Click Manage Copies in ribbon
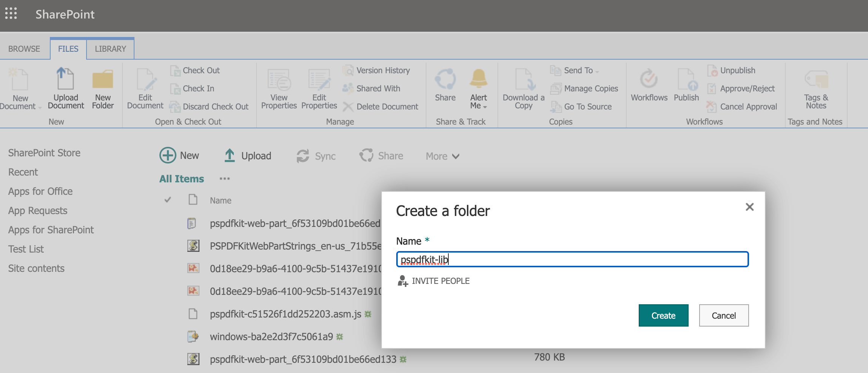Image resolution: width=868 pixels, height=373 pixels. (584, 89)
